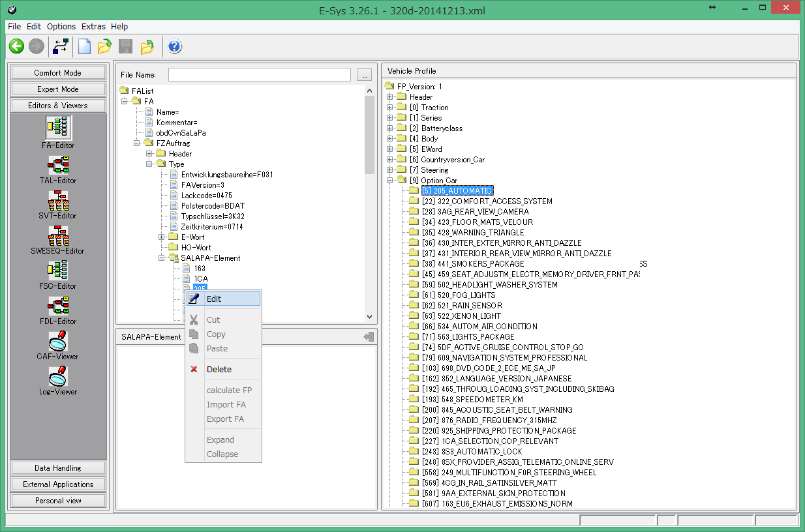This screenshot has height=532, width=805.
Task: Select 163_EU6_EXHAUST_EMISSIONS_NORM option
Action: pos(498,504)
